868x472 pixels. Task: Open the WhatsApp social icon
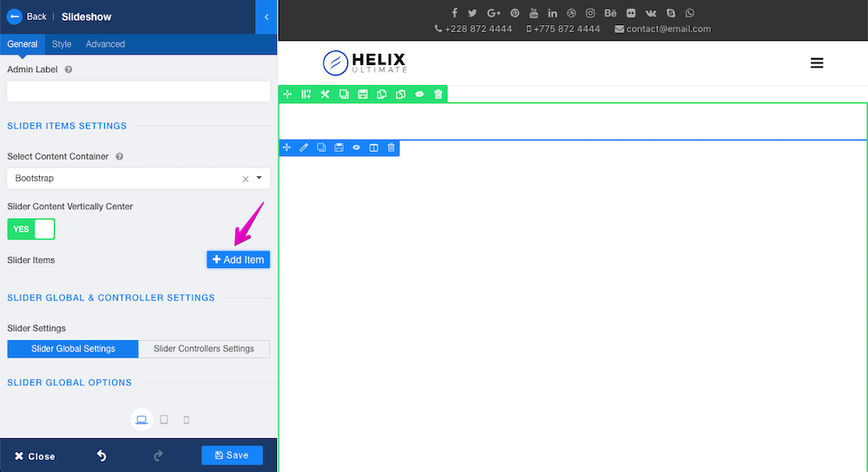click(690, 13)
